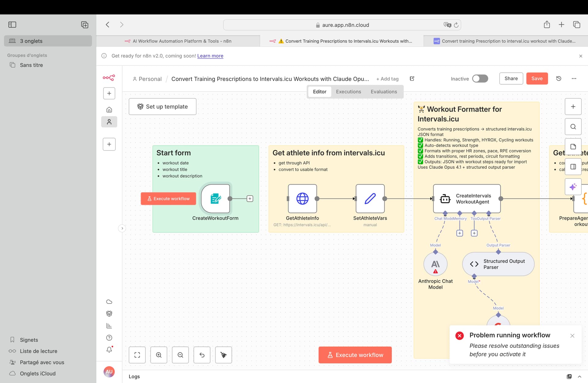588x383 pixels.
Task: Expand the collapsed n8n sidebar chevron
Action: coord(122,228)
